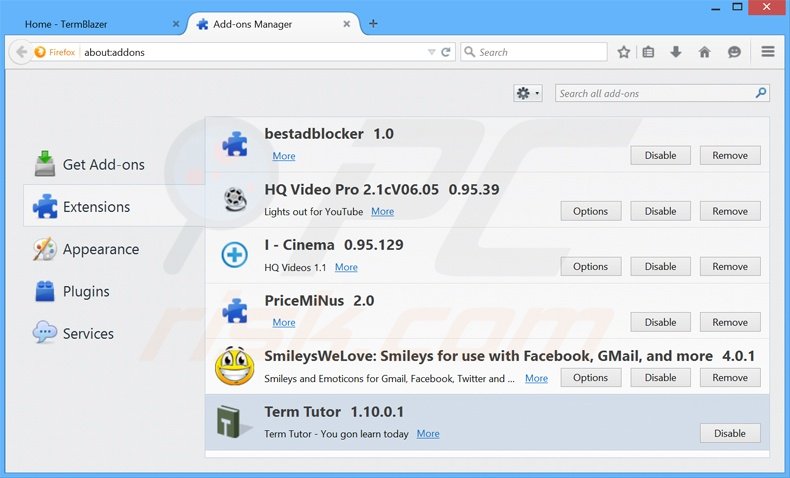
Task: Disable the Term Tutor extension
Action: pyautogui.click(x=730, y=433)
